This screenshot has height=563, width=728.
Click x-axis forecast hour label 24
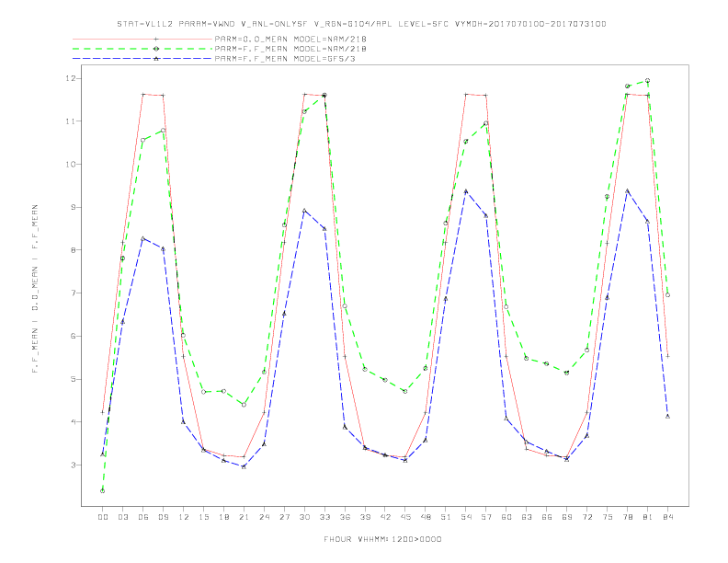pos(264,517)
